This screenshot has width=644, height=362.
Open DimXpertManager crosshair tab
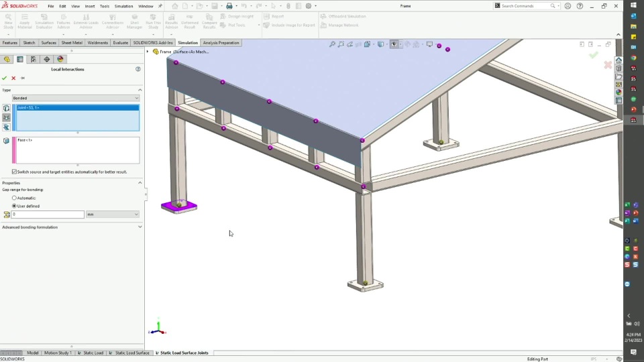[47, 60]
